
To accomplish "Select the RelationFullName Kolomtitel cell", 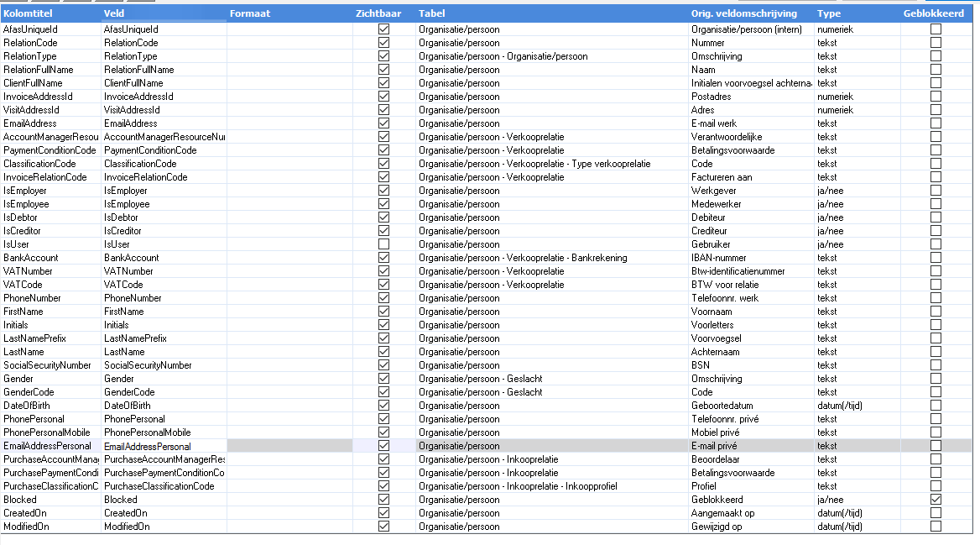I will pos(50,70).
